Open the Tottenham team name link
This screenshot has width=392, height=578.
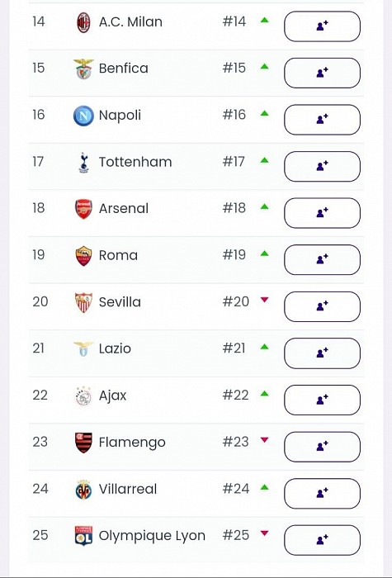tap(135, 162)
